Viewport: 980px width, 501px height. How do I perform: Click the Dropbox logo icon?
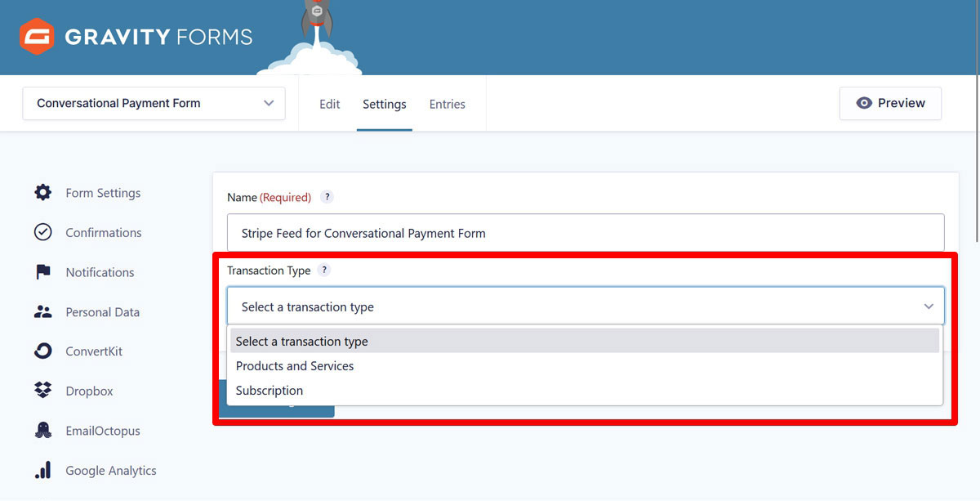[42, 391]
